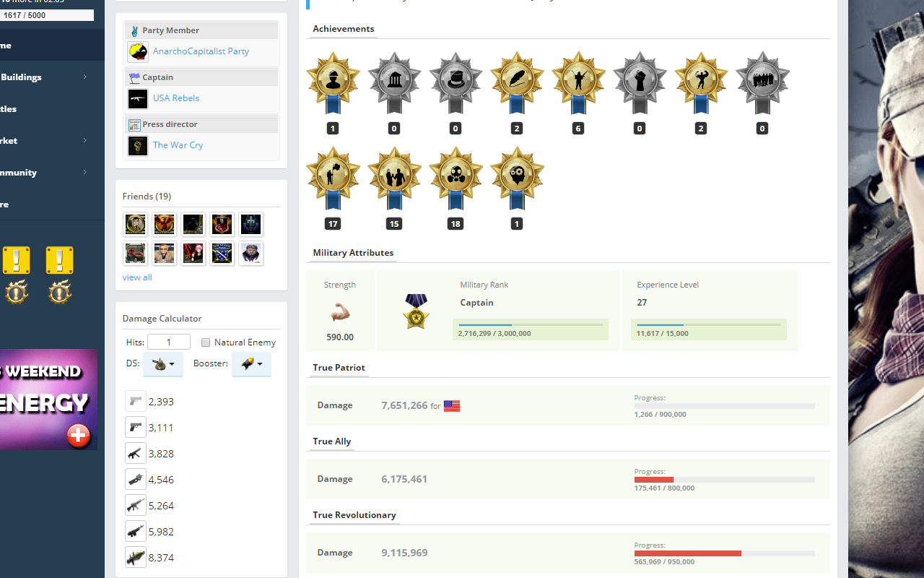Click the flexed arm Strength icon
Image resolution: width=924 pixels, height=578 pixels.
point(340,312)
